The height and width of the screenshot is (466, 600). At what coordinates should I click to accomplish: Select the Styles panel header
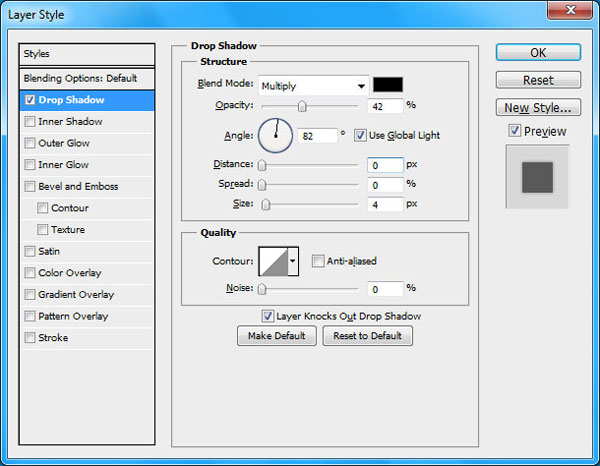pyautogui.click(x=87, y=54)
